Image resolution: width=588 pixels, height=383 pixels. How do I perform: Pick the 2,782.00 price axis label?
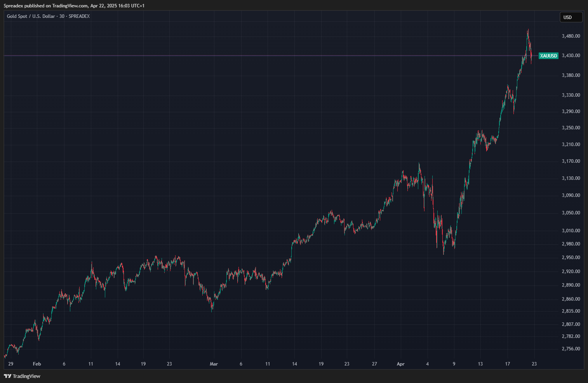pyautogui.click(x=571, y=336)
